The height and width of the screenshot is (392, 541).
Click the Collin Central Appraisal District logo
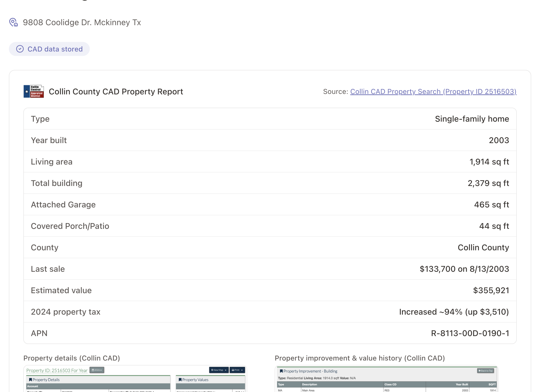tap(34, 91)
